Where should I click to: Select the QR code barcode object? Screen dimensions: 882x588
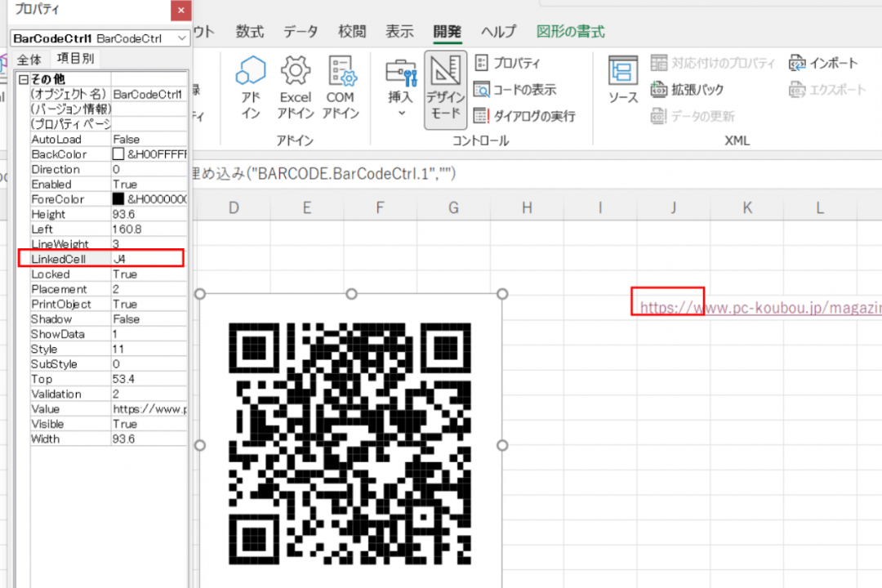pyautogui.click(x=350, y=443)
